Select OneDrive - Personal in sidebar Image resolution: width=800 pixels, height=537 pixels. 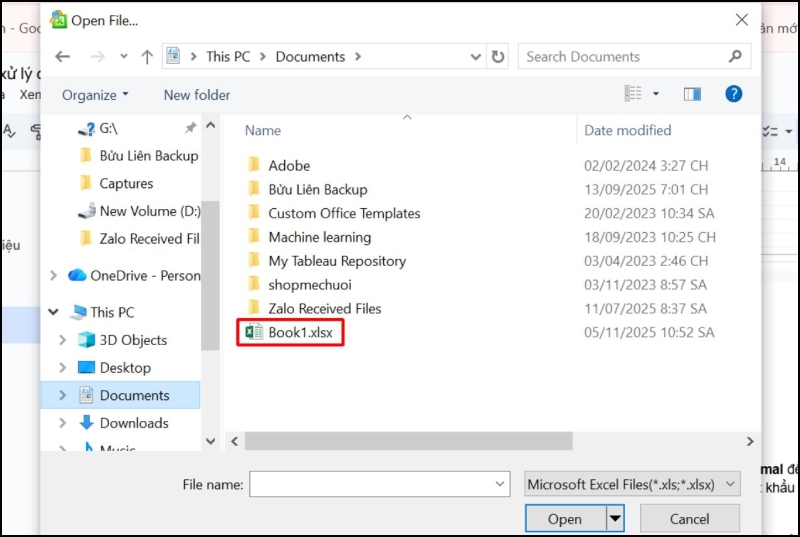point(134,276)
